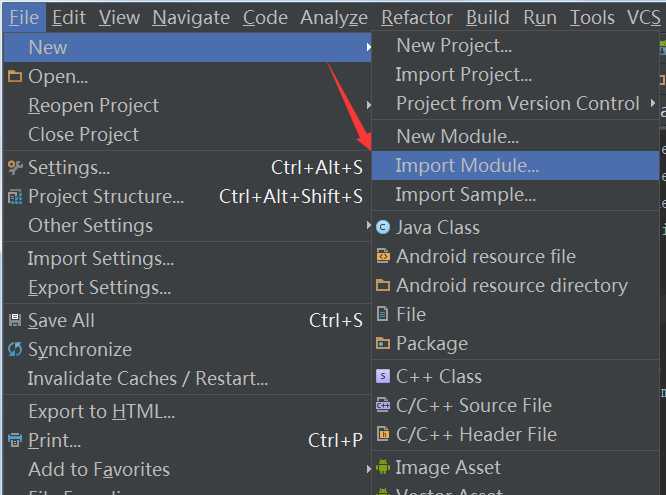This screenshot has width=666, height=495.
Task: Open the Refactor menu
Action: (415, 17)
